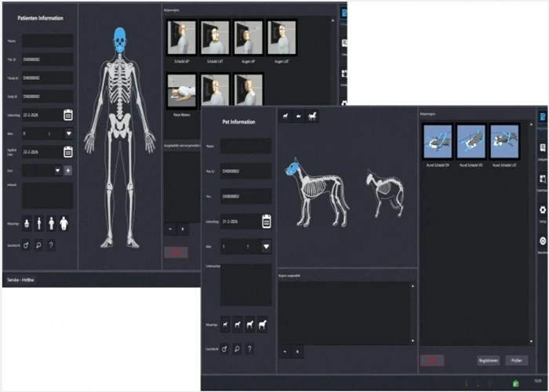The width and height of the screenshot is (549, 392).
Task: Open birth date calendar in Patienten Information
Action: tap(68, 114)
